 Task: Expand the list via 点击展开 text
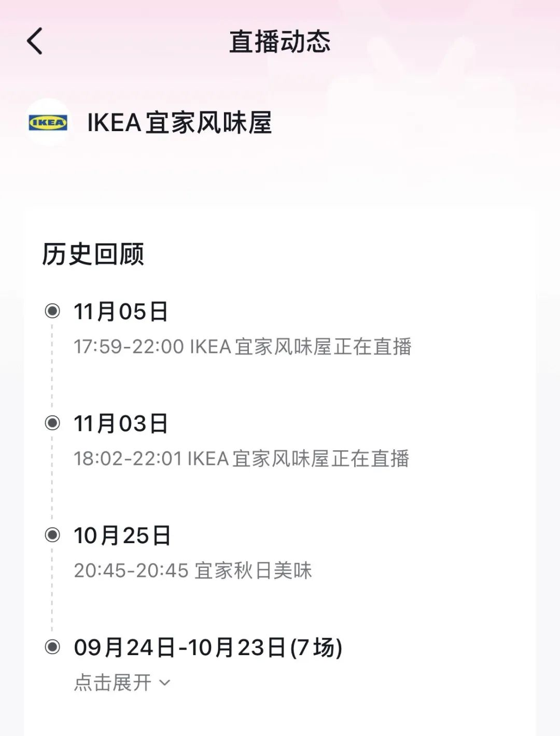(x=113, y=683)
